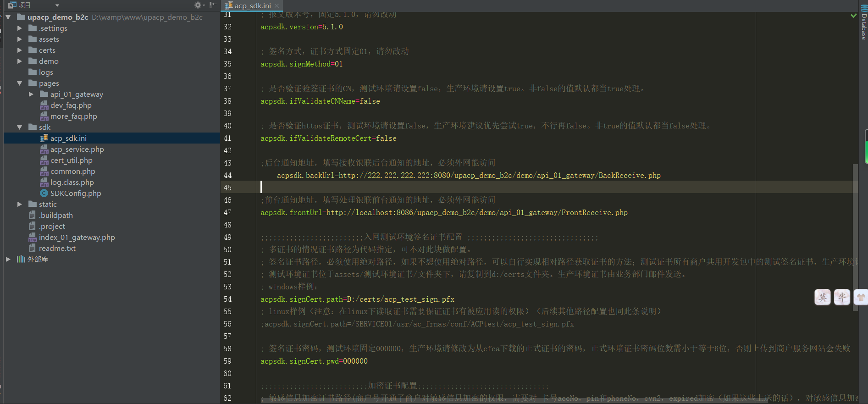868x404 pixels.
Task: Click line number 54 in the gutter
Action: click(227, 299)
